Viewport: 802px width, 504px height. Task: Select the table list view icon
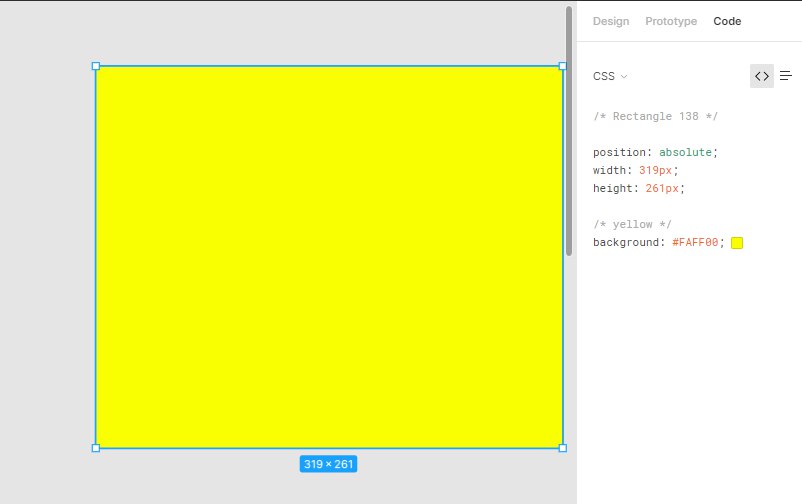786,76
